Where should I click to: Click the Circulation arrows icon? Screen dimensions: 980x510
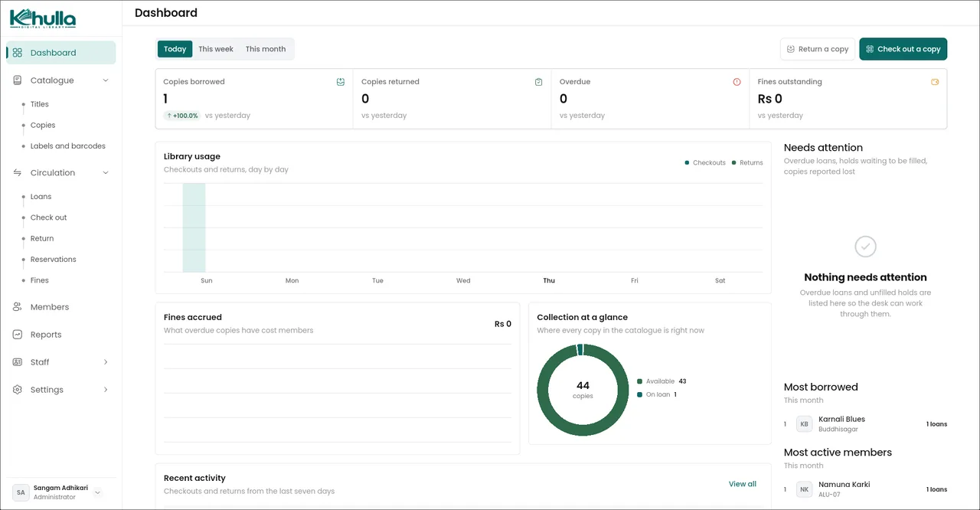tap(18, 173)
